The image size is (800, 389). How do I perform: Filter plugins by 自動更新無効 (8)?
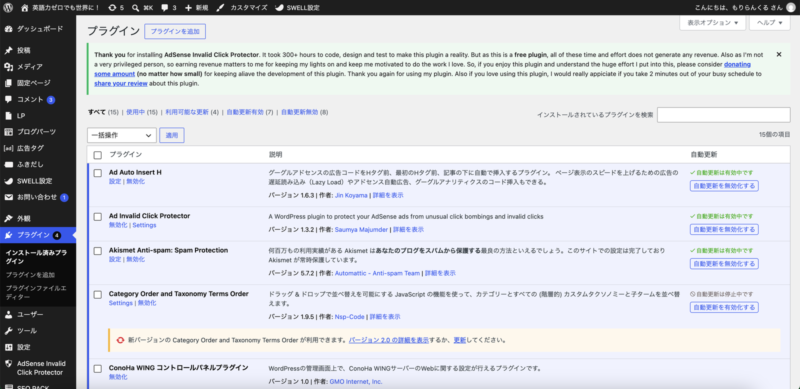tap(305, 112)
